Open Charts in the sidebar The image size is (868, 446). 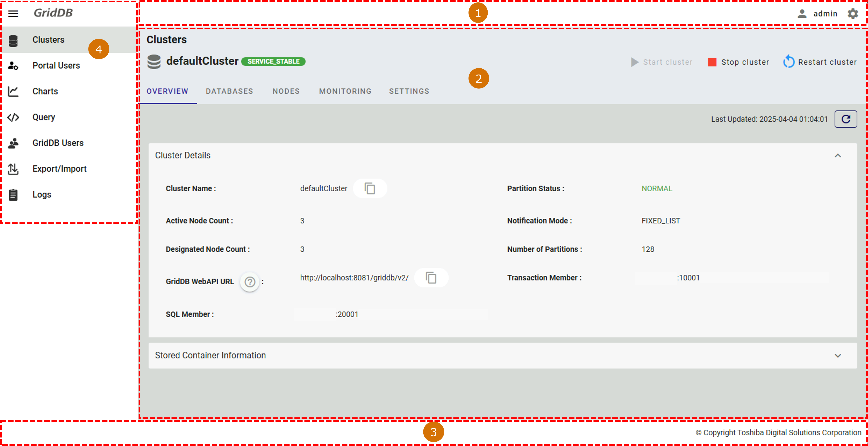point(45,91)
